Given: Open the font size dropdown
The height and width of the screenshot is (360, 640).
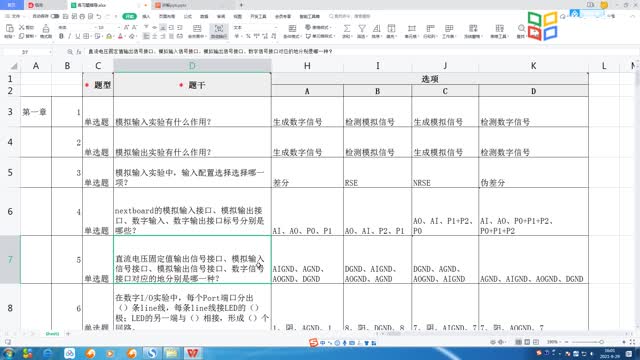Looking at the screenshot, I should pos(118,27).
